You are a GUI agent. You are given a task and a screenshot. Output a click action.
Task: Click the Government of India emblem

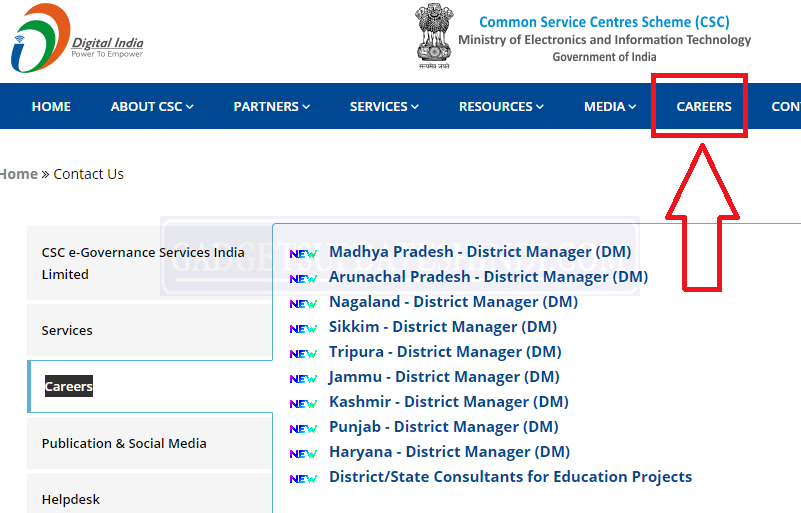click(x=434, y=36)
